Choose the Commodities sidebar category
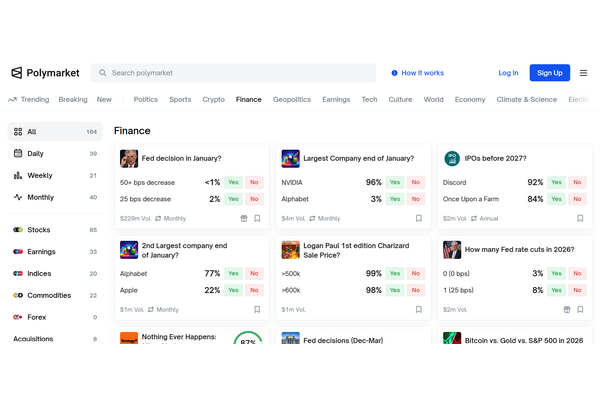Image resolution: width=600 pixels, height=400 pixels. tap(48, 295)
